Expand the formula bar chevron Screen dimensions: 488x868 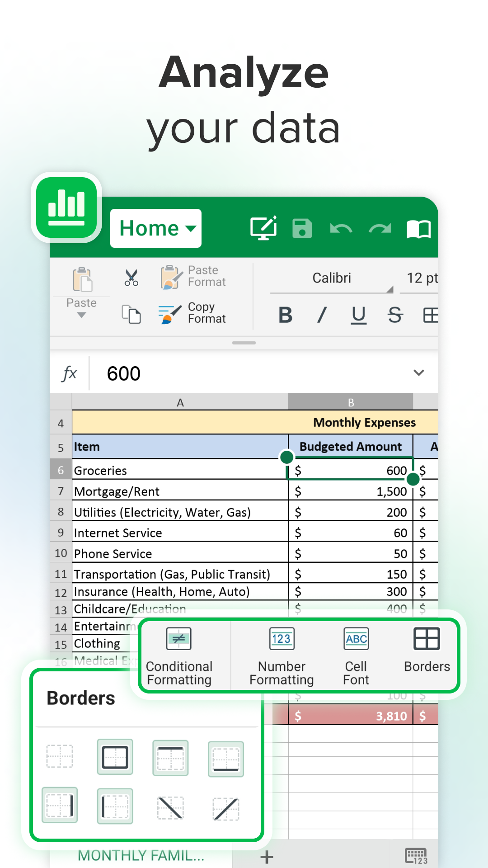click(x=419, y=373)
